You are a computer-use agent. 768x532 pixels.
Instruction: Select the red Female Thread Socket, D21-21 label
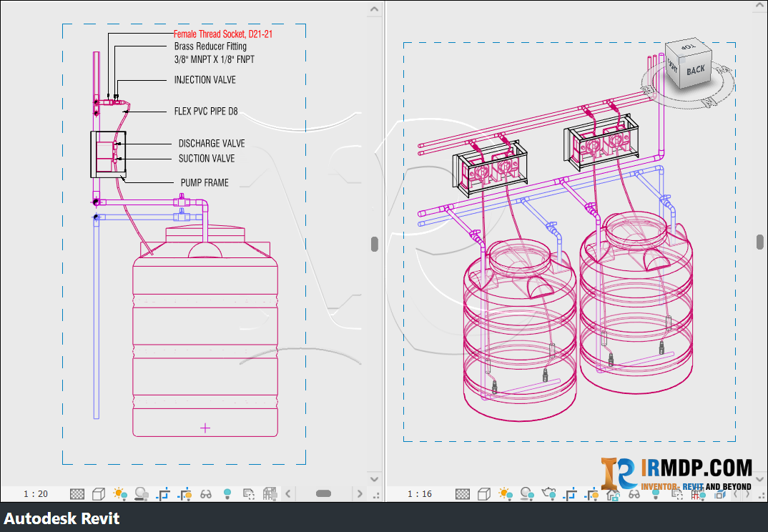point(223,34)
